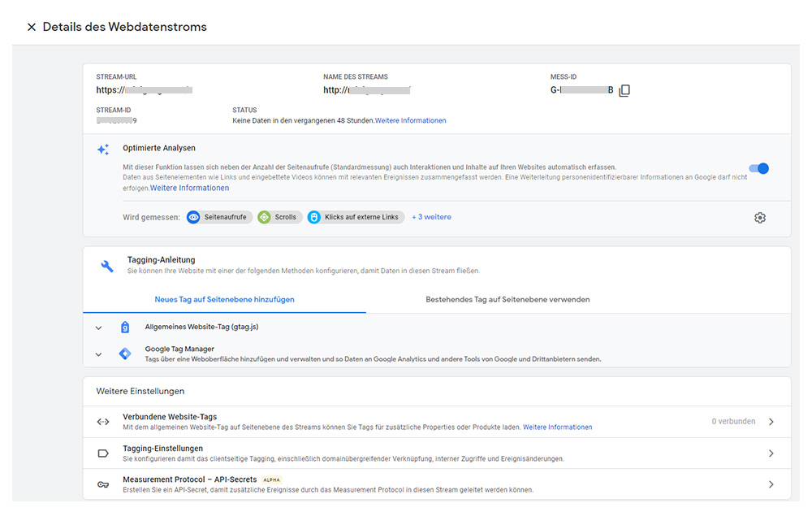Click the 'Keine Daten in den vergangenen 48 Stunden' status
Screen dimensions: 812x512
coord(303,121)
